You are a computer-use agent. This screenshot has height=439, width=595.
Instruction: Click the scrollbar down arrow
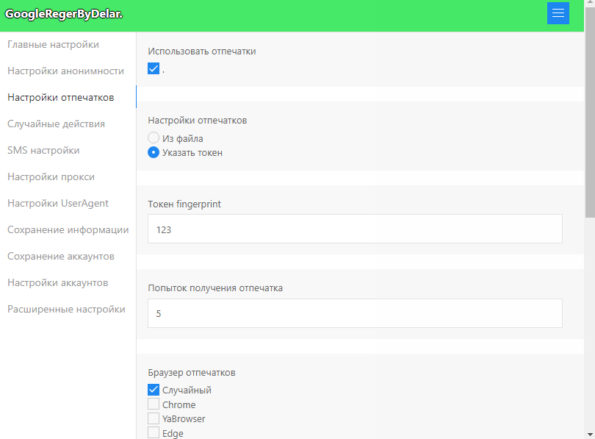tap(590, 434)
